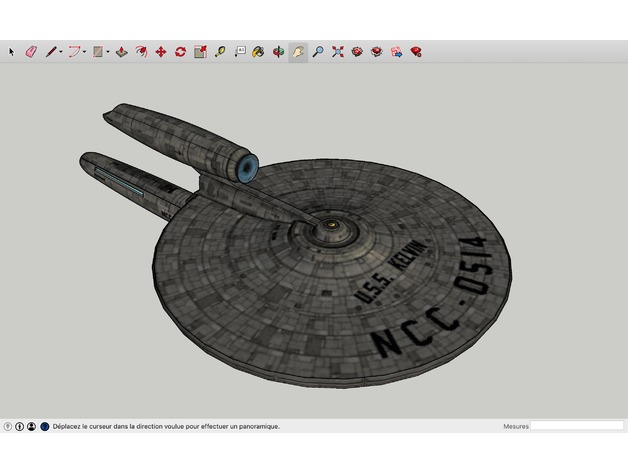Viewport: 628px width, 472px height.
Task: Click the highlighted Pan hand tool
Action: pos(298,52)
